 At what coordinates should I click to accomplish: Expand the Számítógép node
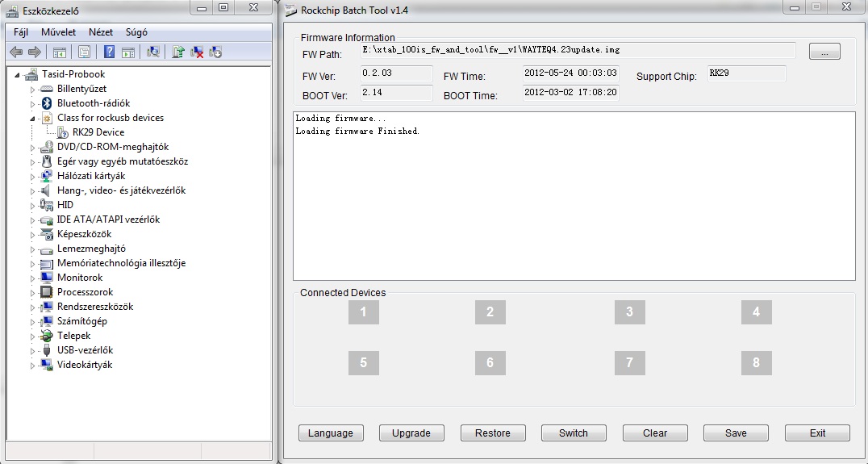click(x=32, y=322)
